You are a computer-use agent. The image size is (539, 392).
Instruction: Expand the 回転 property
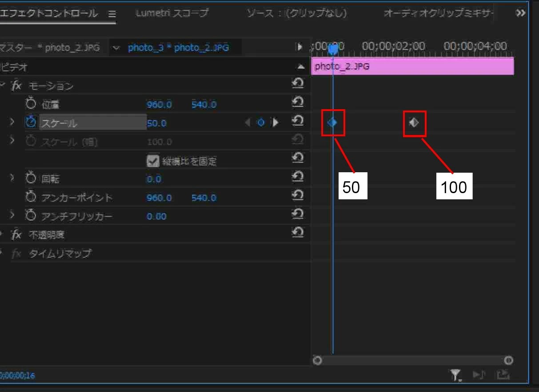pos(12,177)
